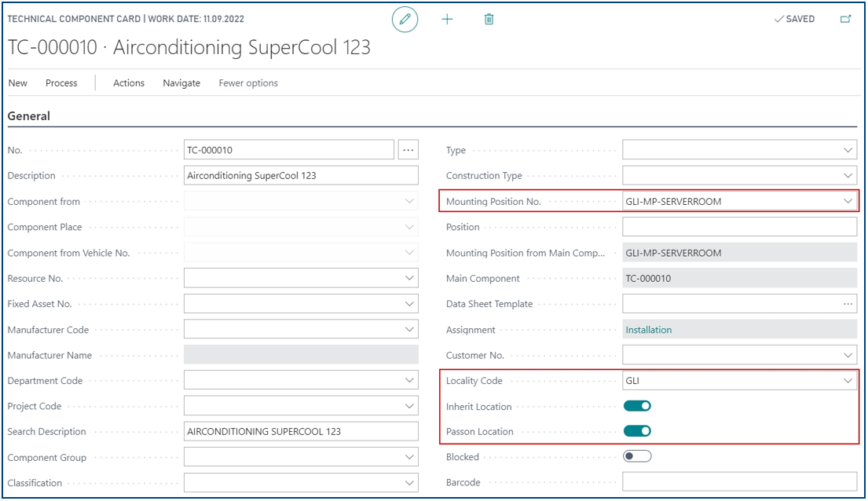Open the Classification dropdown
868x501 pixels.
tap(409, 483)
